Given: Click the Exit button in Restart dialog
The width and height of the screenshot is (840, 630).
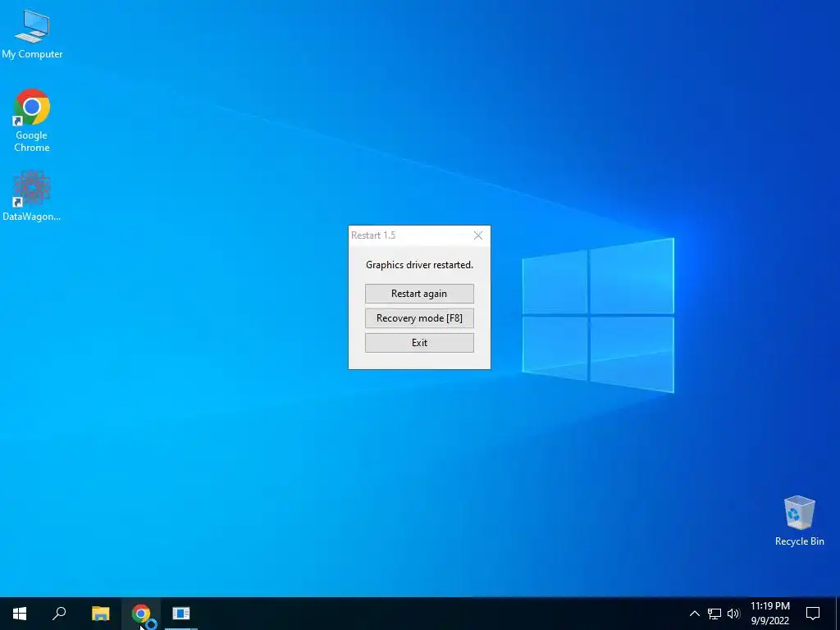Looking at the screenshot, I should coord(419,343).
